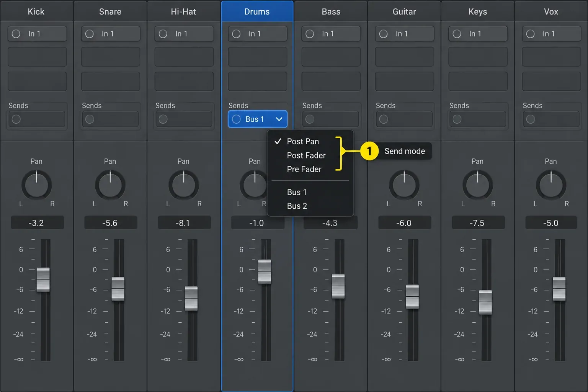Grab the Snare volume fader handle
This screenshot has height=392, width=588.
118,289
